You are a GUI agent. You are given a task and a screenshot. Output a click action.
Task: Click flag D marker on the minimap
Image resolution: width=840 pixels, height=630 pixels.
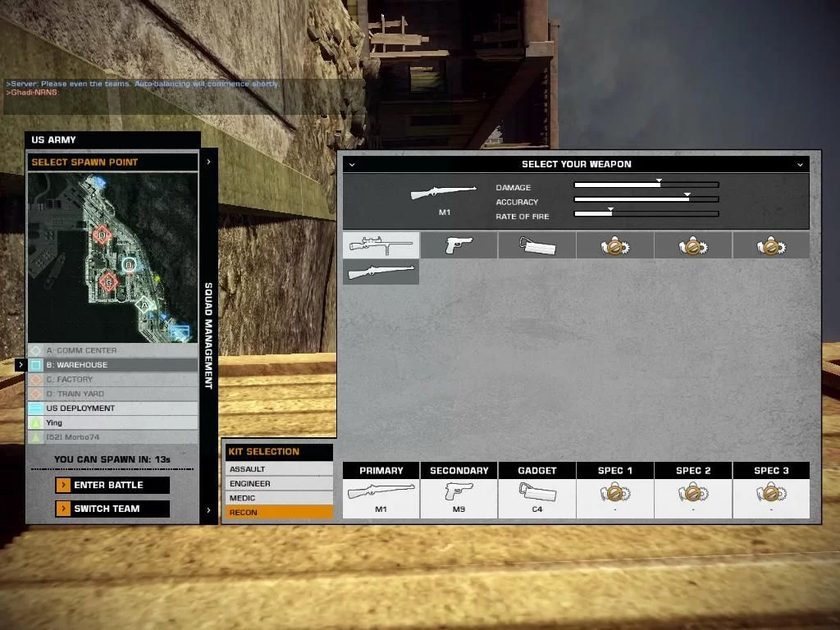pyautogui.click(x=102, y=235)
